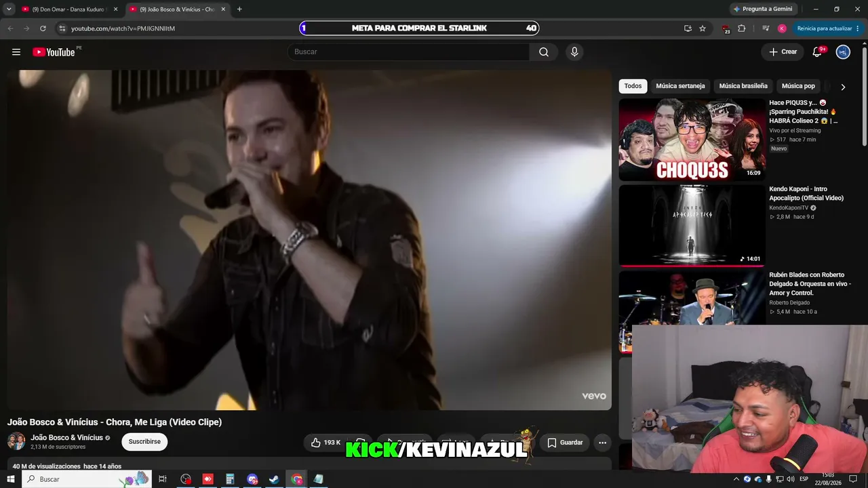This screenshot has width=868, height=488.
Task: Start voice search with the microphone icon
Action: (574, 52)
